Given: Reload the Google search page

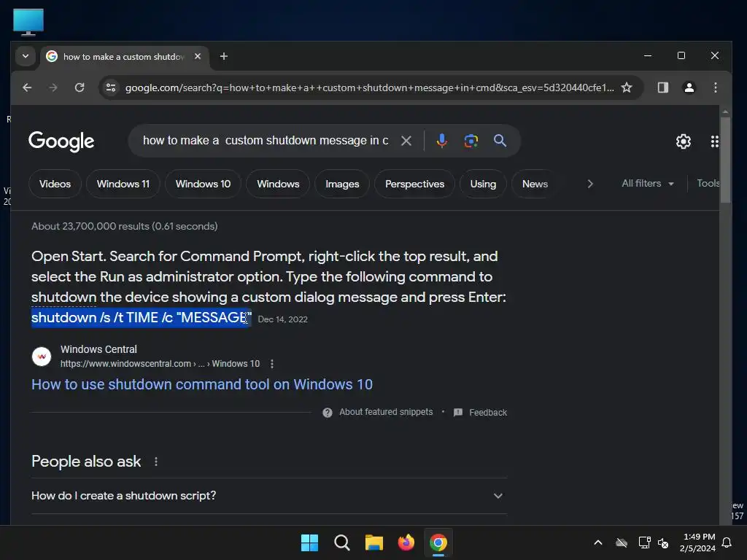Looking at the screenshot, I should coord(80,87).
